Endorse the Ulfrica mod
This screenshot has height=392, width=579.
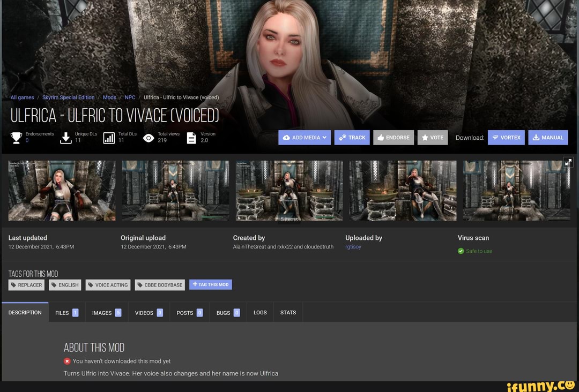(x=394, y=138)
